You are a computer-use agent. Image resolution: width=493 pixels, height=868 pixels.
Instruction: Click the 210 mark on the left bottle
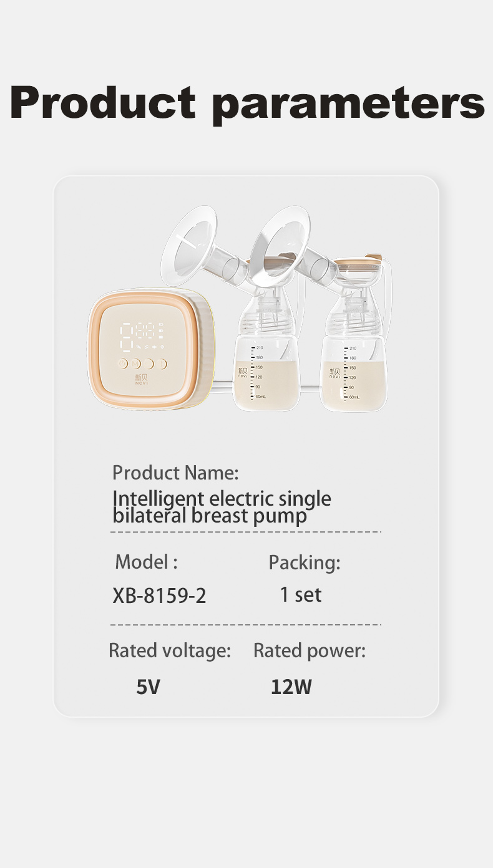[x=260, y=348]
